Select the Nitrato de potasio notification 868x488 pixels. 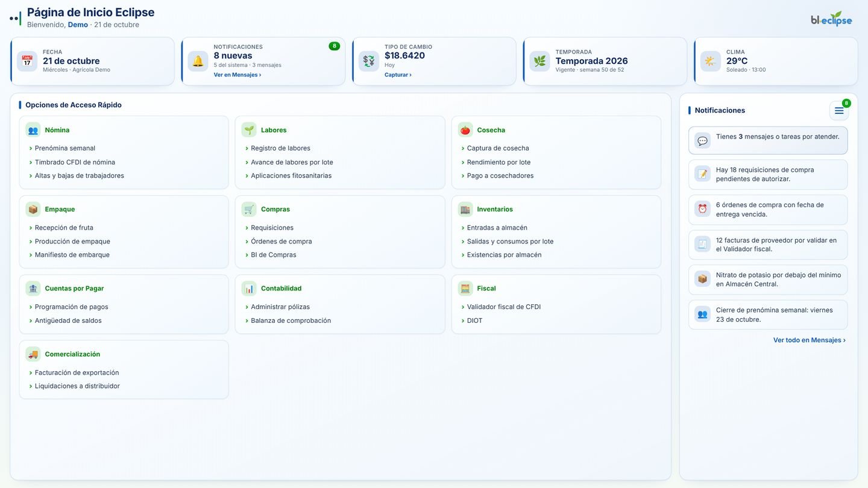(768, 280)
